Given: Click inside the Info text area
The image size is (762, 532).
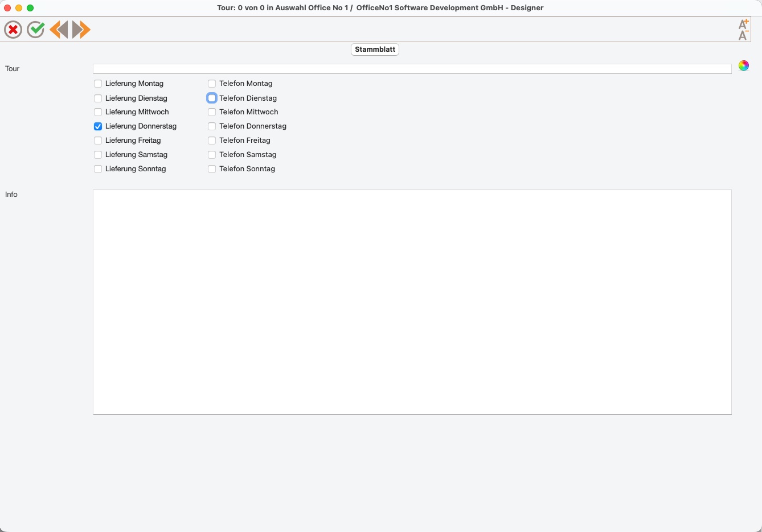Looking at the screenshot, I should 412,302.
